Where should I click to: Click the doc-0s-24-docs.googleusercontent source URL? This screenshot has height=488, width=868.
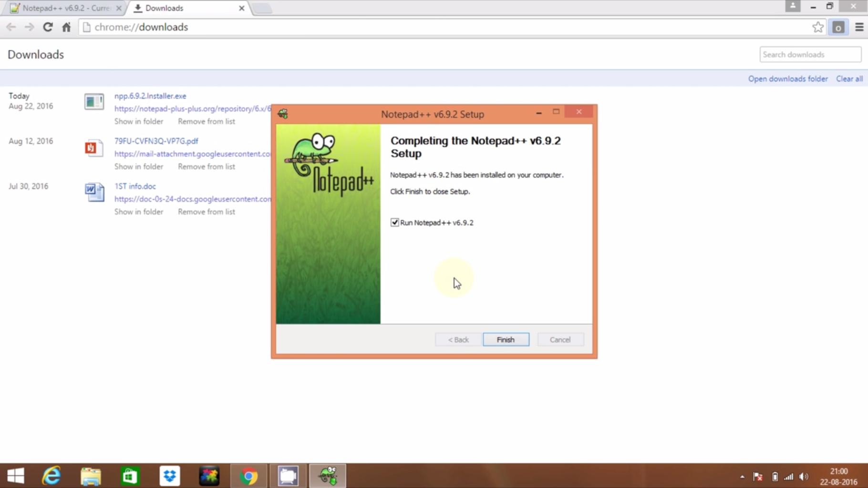coord(193,199)
